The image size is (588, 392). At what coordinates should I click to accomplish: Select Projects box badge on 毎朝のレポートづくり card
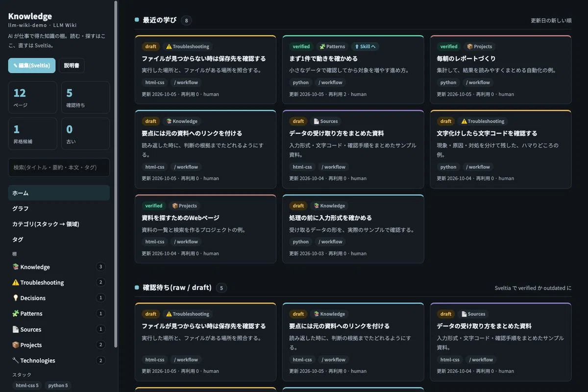tap(479, 47)
